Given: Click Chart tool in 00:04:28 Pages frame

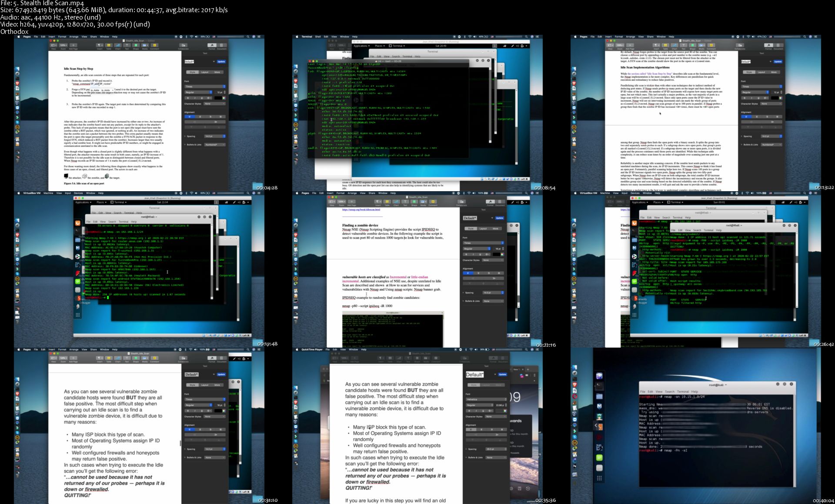Looking at the screenshot, I should [x=118, y=45].
